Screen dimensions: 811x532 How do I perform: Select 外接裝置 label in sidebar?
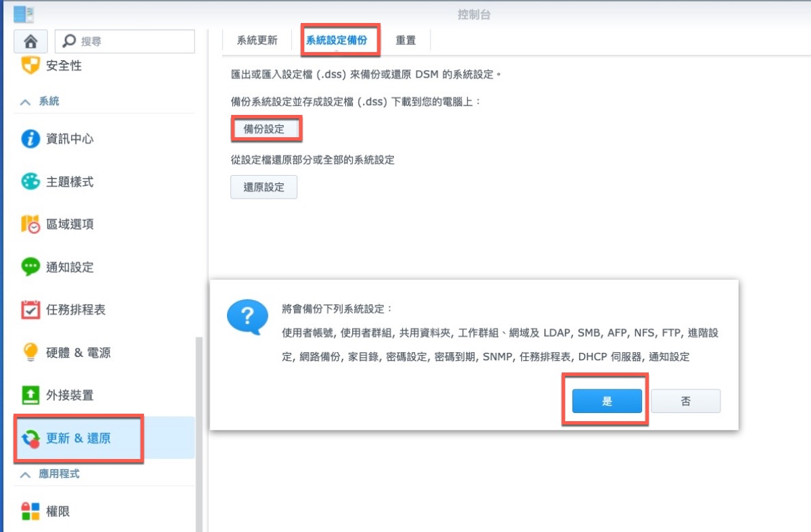70,395
